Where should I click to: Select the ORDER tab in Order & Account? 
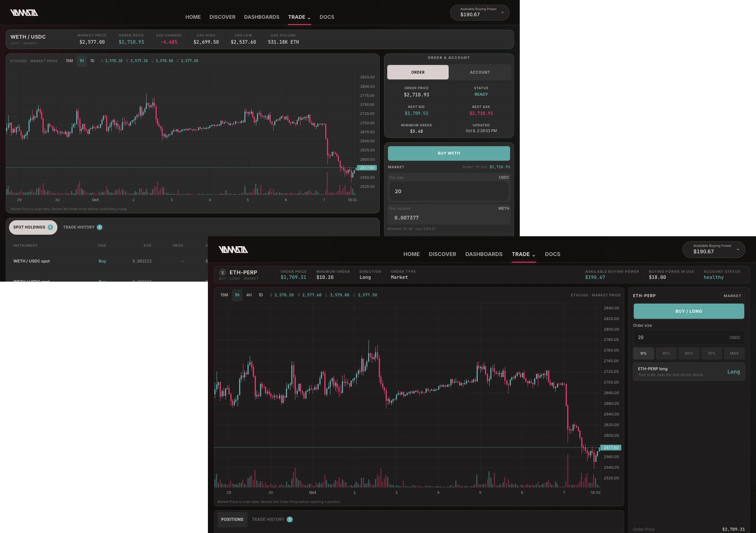pos(418,72)
